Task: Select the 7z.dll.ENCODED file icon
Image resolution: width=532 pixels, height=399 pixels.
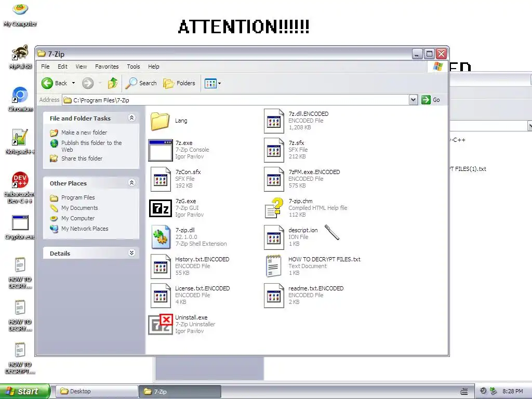Action: coord(273,121)
